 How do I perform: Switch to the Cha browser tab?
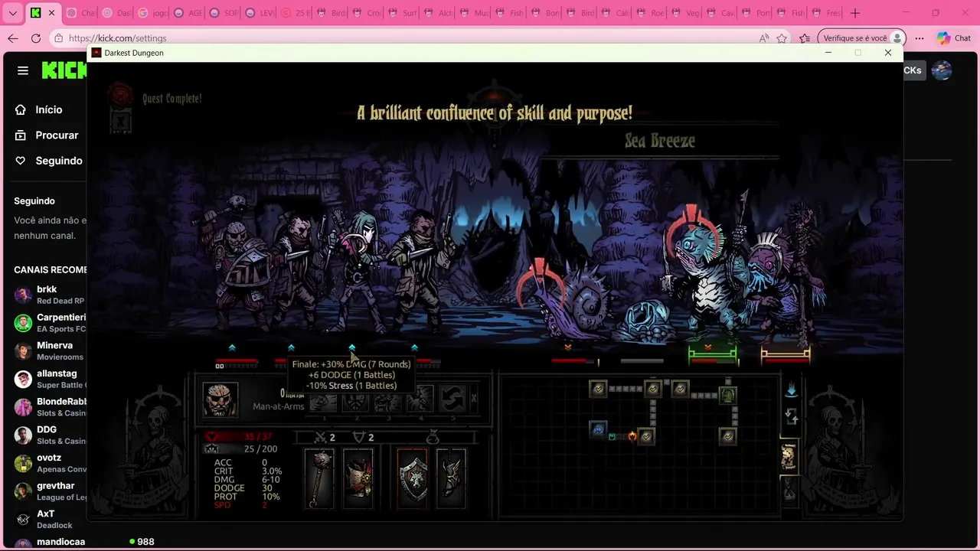80,13
